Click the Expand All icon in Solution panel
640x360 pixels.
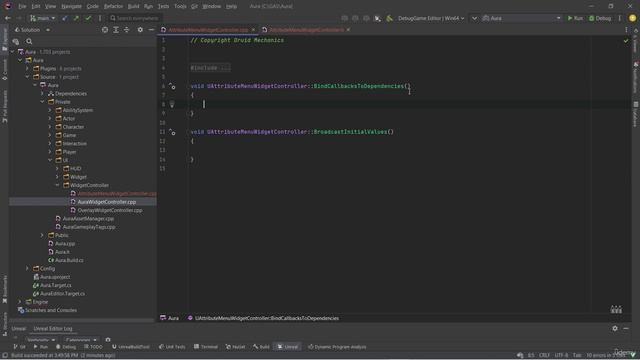coord(116,30)
